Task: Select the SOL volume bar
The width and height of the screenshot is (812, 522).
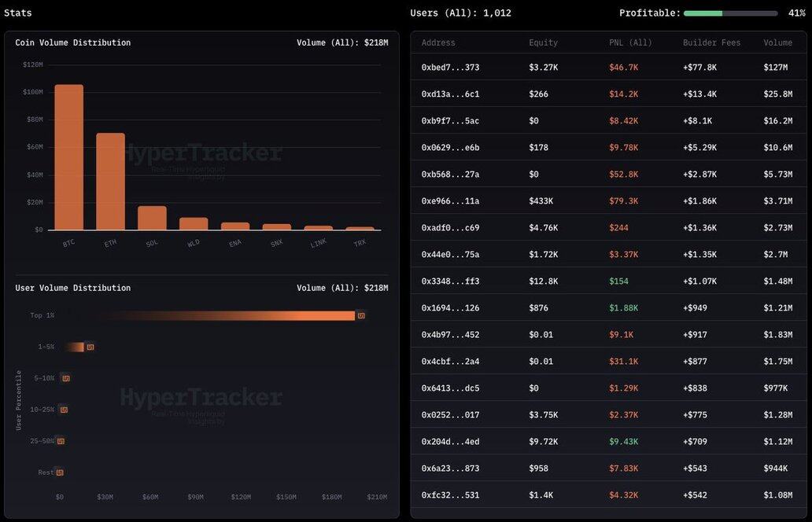Action: pyautogui.click(x=152, y=218)
